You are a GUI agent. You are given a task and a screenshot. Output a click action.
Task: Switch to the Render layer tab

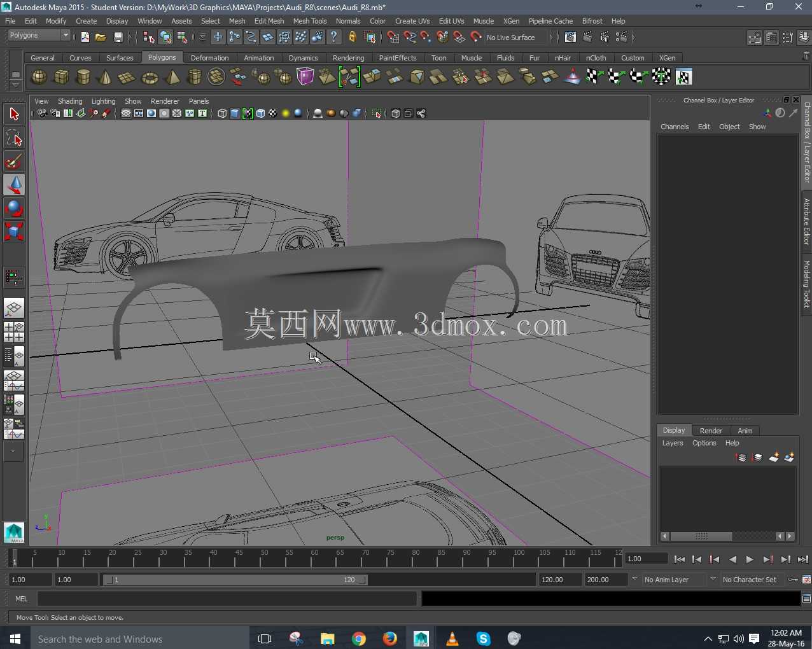coord(711,431)
